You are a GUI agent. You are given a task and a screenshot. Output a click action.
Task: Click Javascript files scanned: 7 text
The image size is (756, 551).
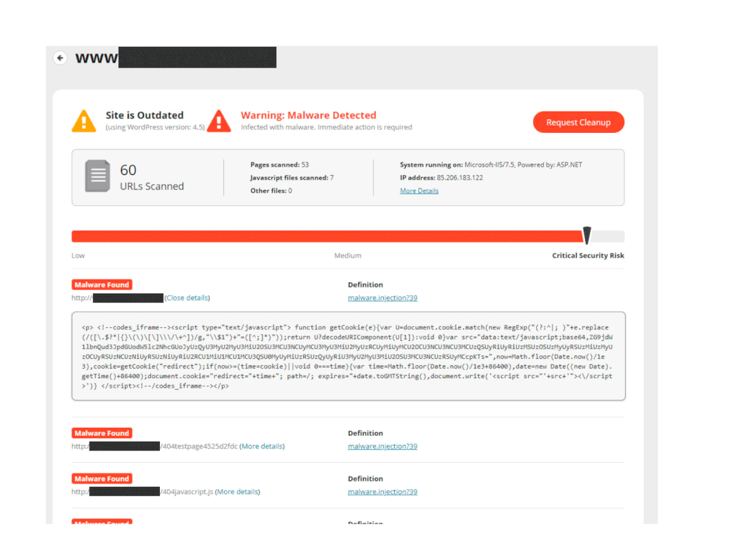click(x=292, y=178)
